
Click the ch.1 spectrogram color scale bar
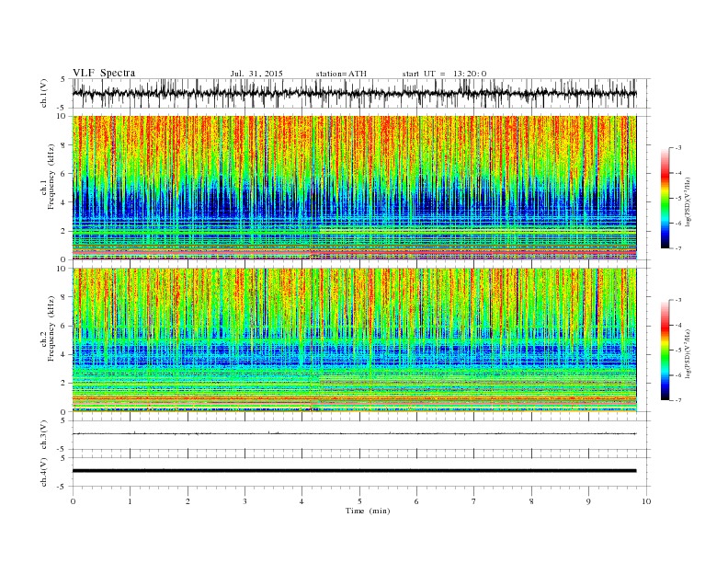click(x=665, y=198)
